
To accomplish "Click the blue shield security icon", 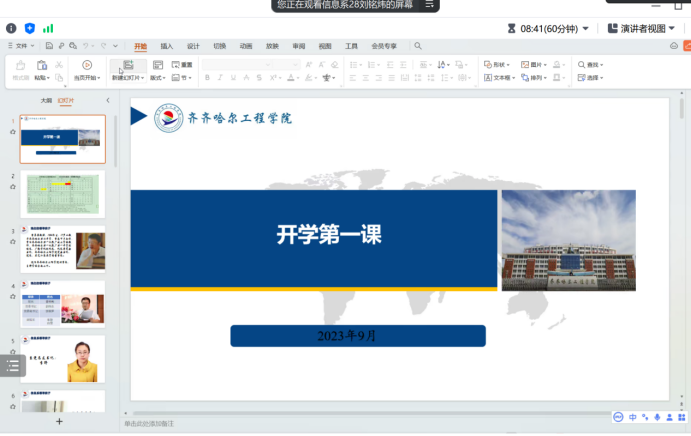I will click(29, 28).
